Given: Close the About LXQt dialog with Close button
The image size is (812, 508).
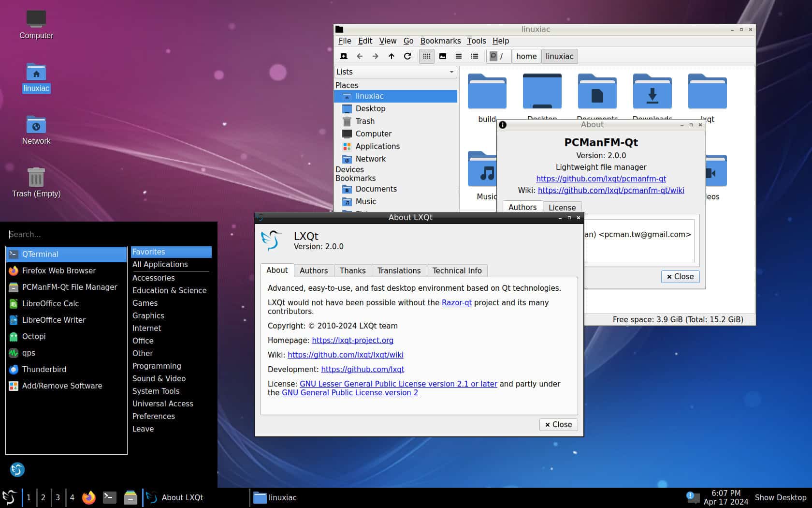Looking at the screenshot, I should click(x=558, y=424).
